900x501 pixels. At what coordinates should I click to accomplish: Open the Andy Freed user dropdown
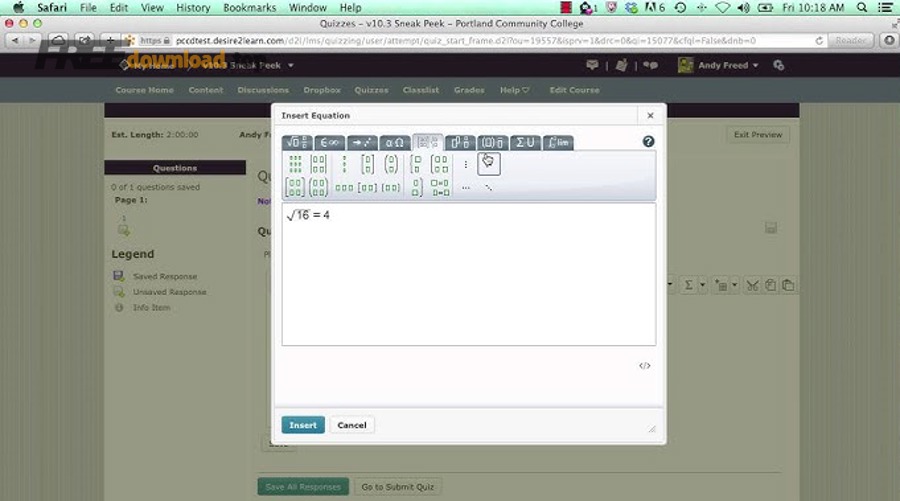(x=719, y=65)
